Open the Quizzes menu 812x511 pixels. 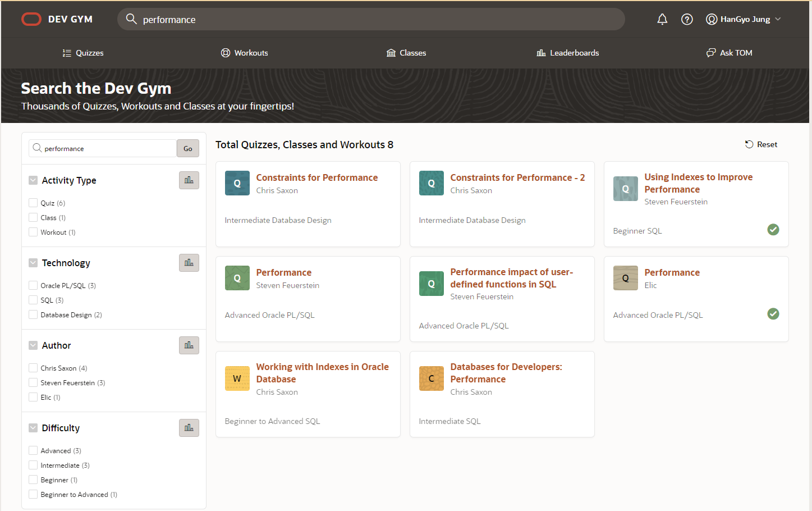click(83, 53)
